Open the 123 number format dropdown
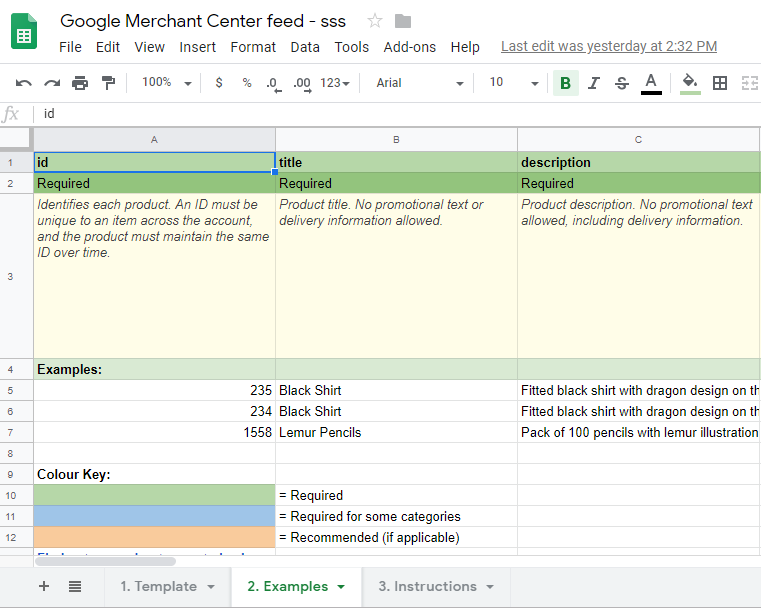The image size is (761, 608). 335,83
